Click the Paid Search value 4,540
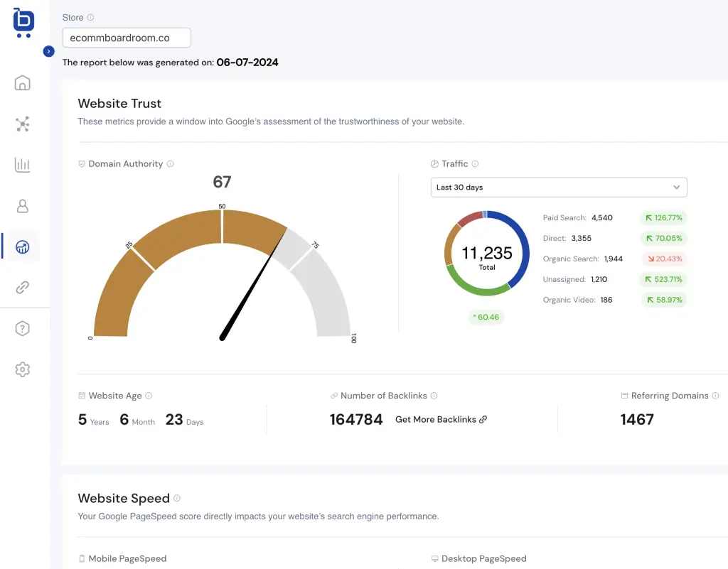The height and width of the screenshot is (569, 728). pos(601,217)
